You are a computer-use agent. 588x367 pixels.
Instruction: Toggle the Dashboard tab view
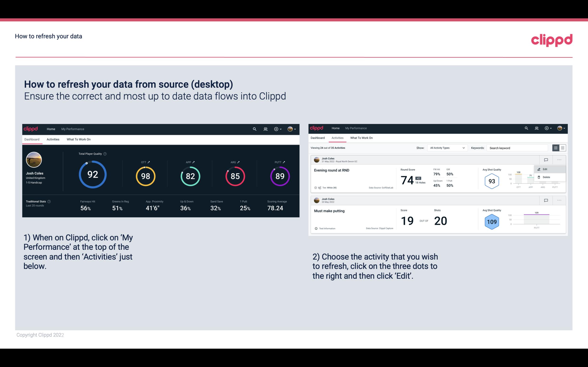coord(32,139)
